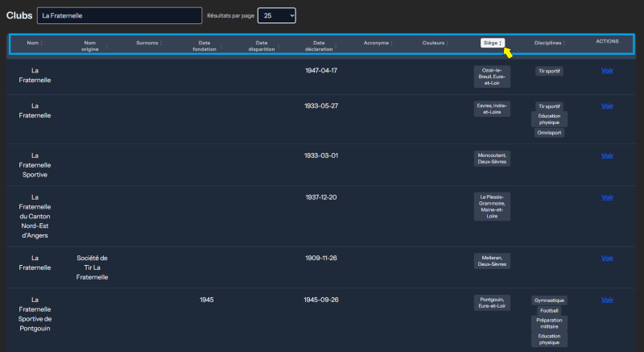
Task: Click the 1933-03-01 declaration date
Action: pyautogui.click(x=320, y=155)
